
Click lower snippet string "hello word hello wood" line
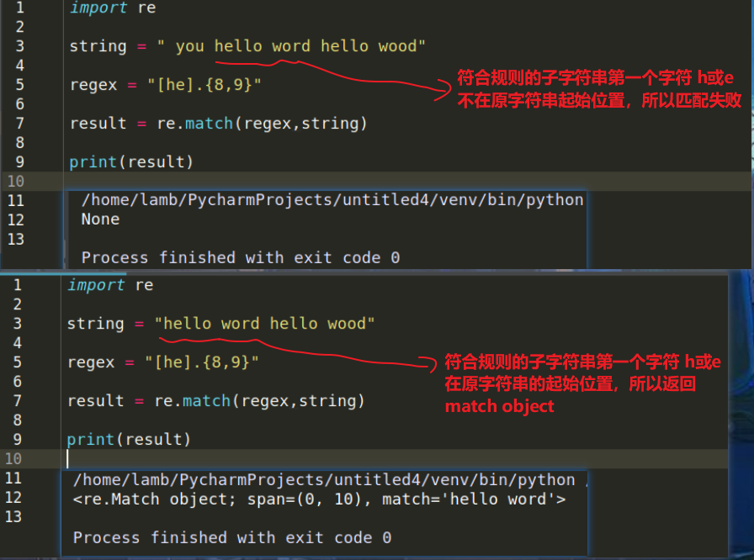tap(220, 324)
